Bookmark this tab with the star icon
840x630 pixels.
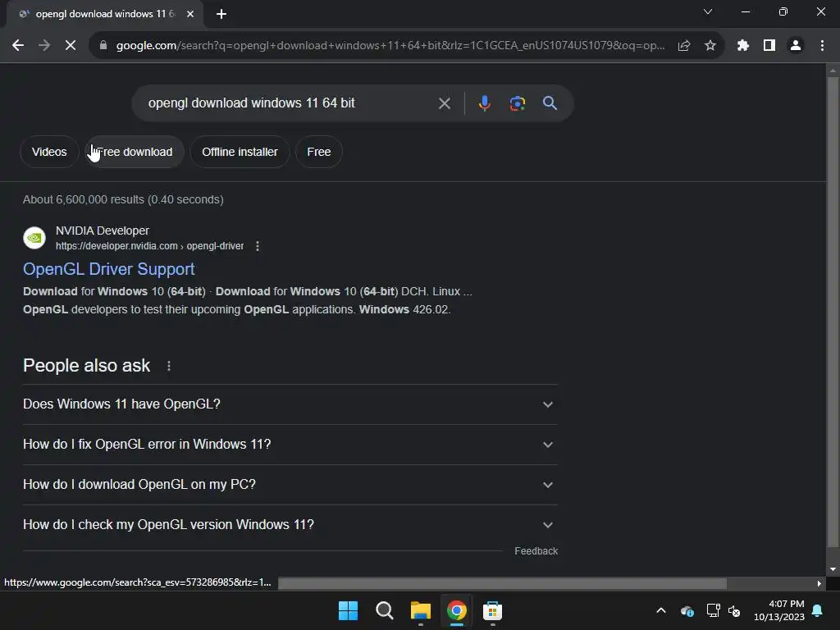coord(710,46)
